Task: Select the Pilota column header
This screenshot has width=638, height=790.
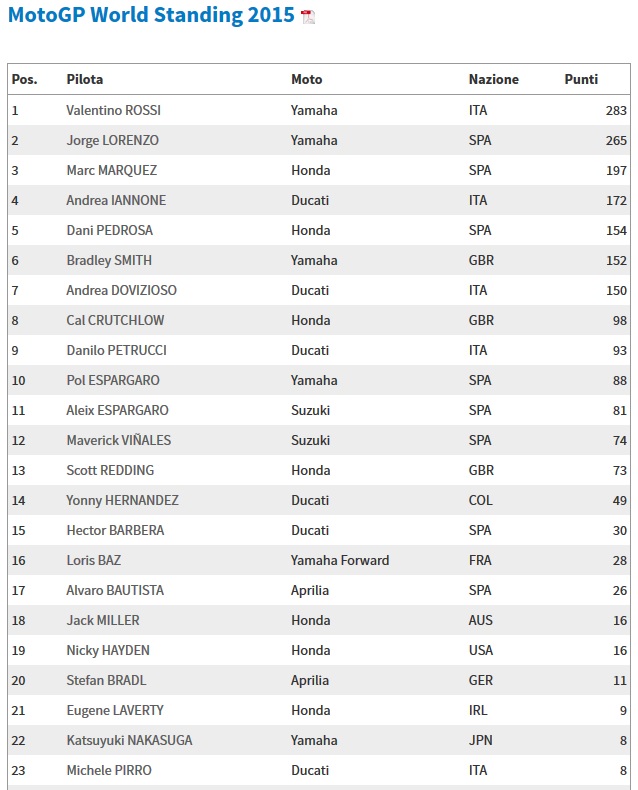Action: click(85, 80)
